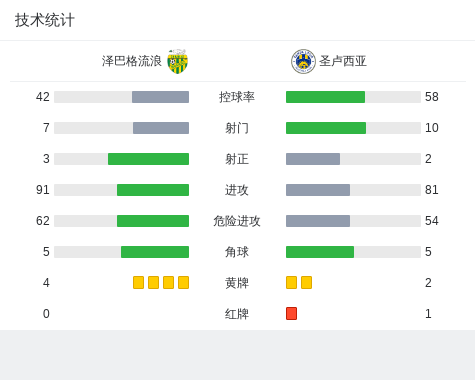Select the 技术统计 section header

tap(45, 20)
